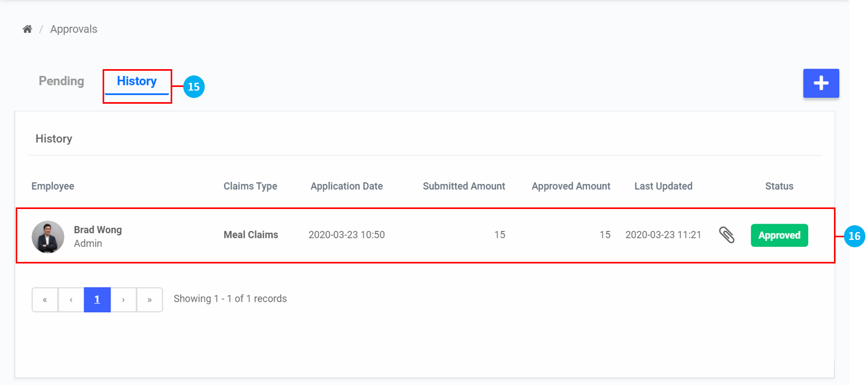Click the Submitted Amount column header
The width and height of the screenshot is (868, 385).
(464, 186)
